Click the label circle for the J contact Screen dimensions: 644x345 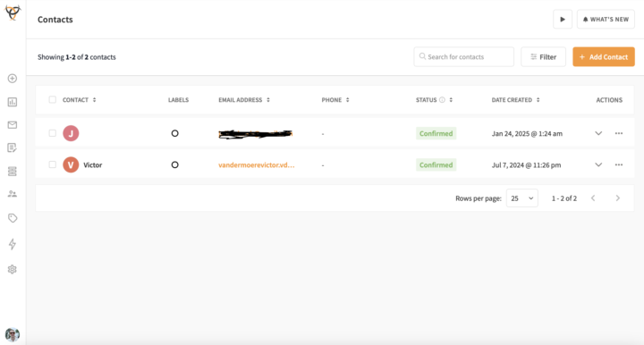click(x=175, y=133)
